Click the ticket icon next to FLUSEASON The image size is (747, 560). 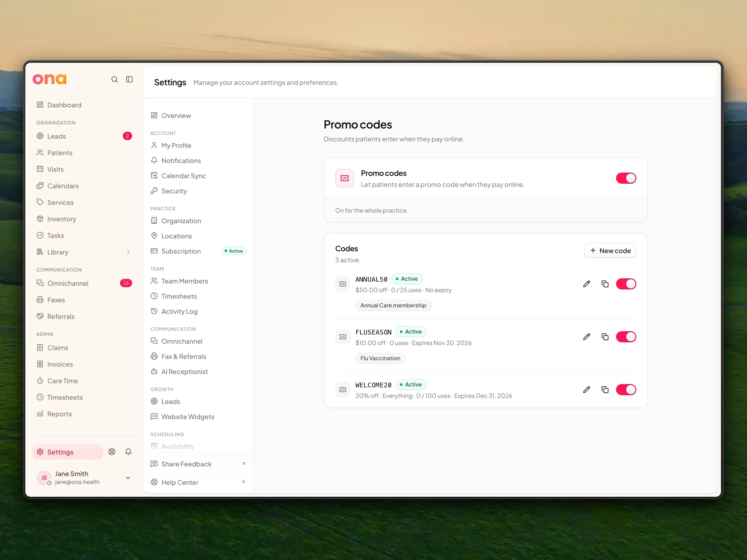click(x=342, y=337)
